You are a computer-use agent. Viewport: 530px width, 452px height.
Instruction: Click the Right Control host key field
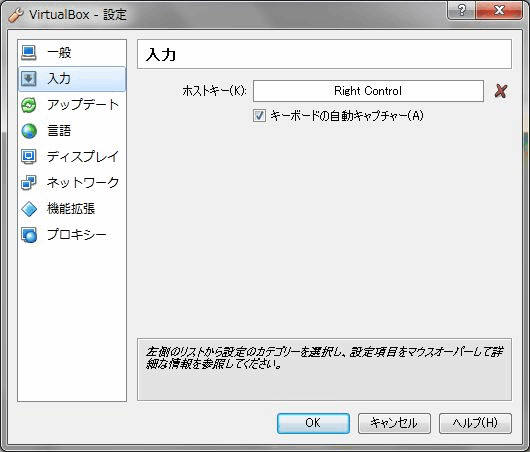368,91
